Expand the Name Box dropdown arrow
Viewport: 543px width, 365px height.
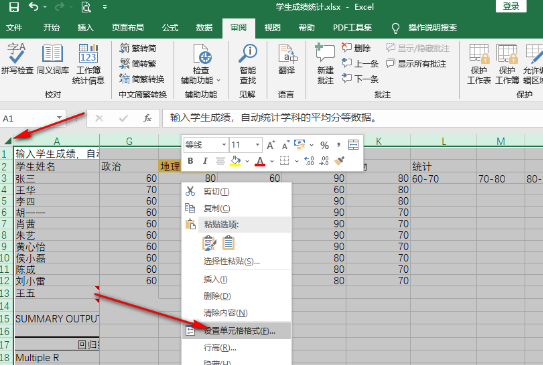pos(60,118)
